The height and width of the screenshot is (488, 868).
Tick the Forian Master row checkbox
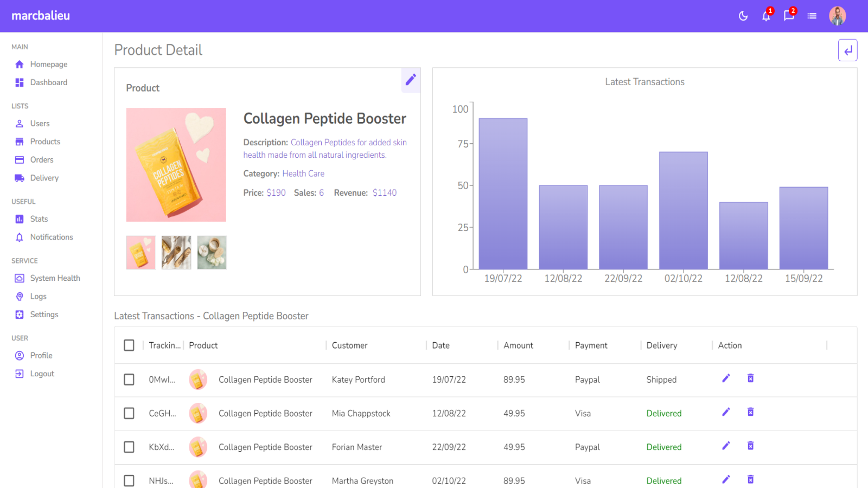click(x=129, y=447)
